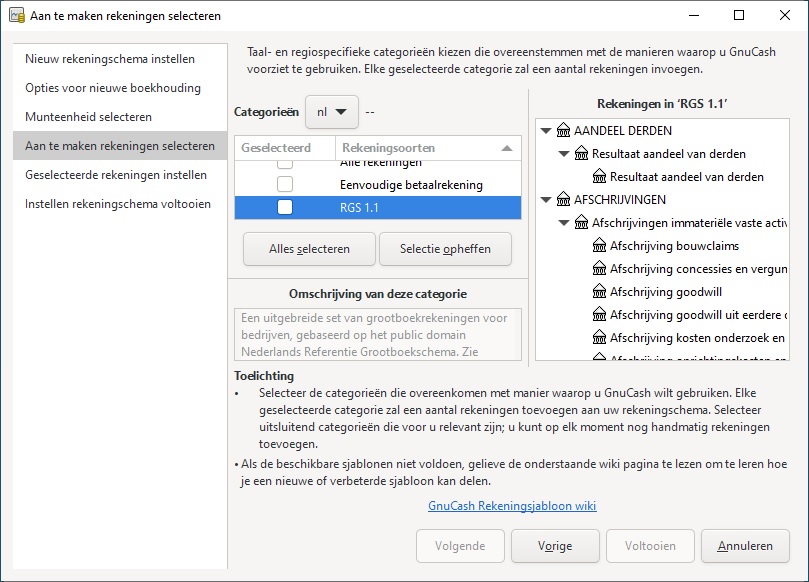Collapse the AANDEEL DERDEN tree node

[545, 131]
